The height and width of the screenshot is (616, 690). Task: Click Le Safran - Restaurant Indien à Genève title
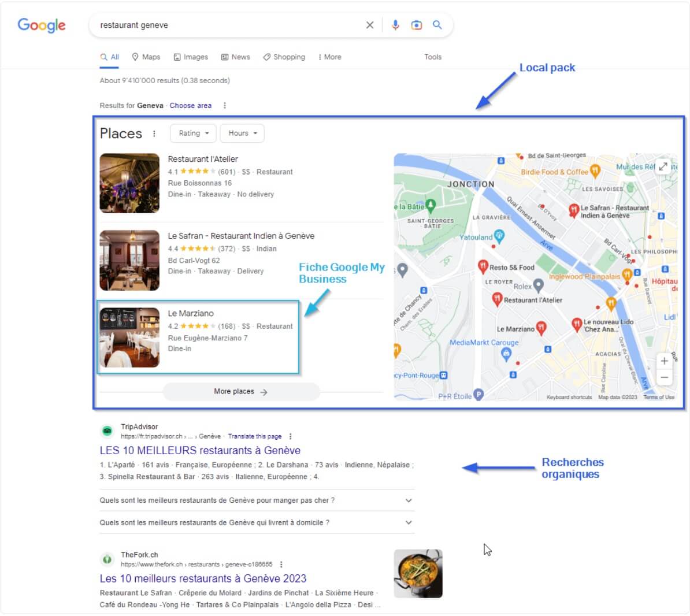point(241,236)
